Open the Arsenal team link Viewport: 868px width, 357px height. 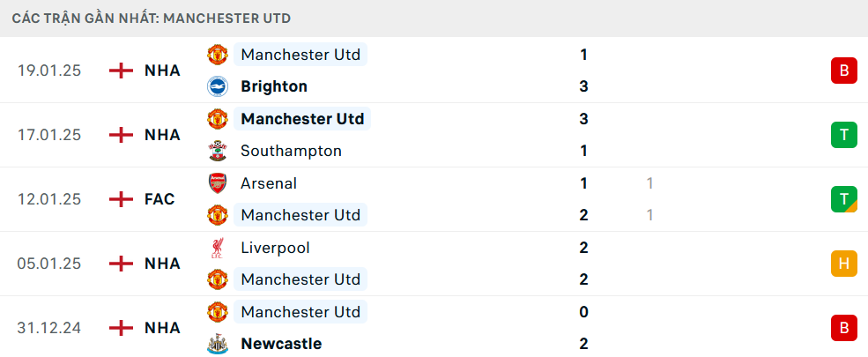(269, 183)
